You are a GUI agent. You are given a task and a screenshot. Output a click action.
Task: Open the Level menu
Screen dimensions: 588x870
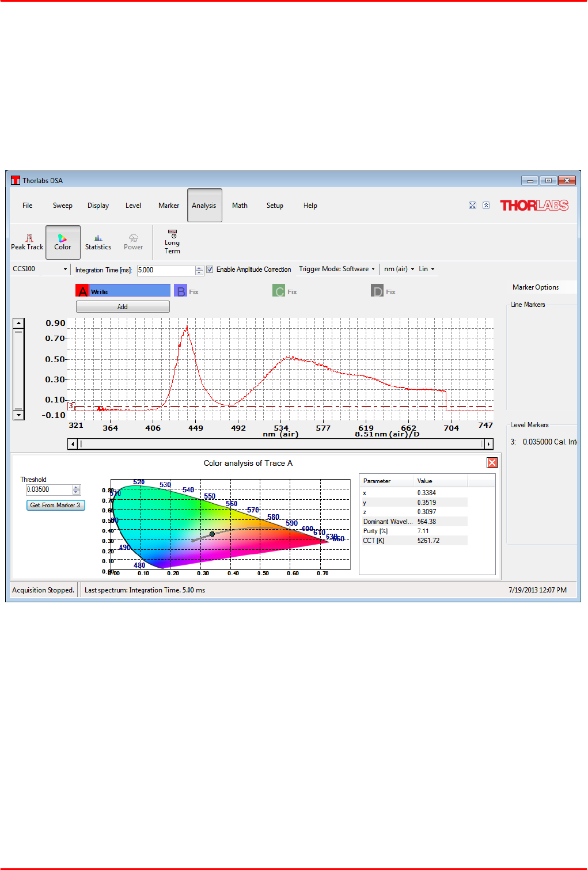tap(133, 206)
